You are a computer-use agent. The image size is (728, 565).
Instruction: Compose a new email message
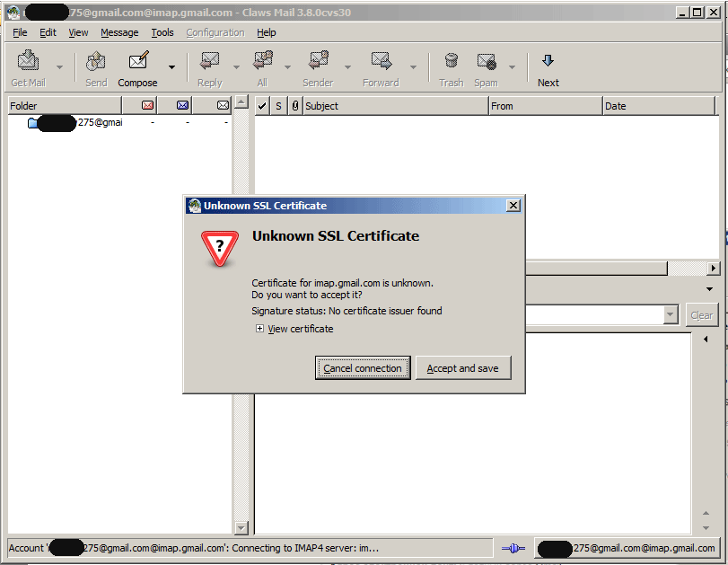click(x=138, y=68)
